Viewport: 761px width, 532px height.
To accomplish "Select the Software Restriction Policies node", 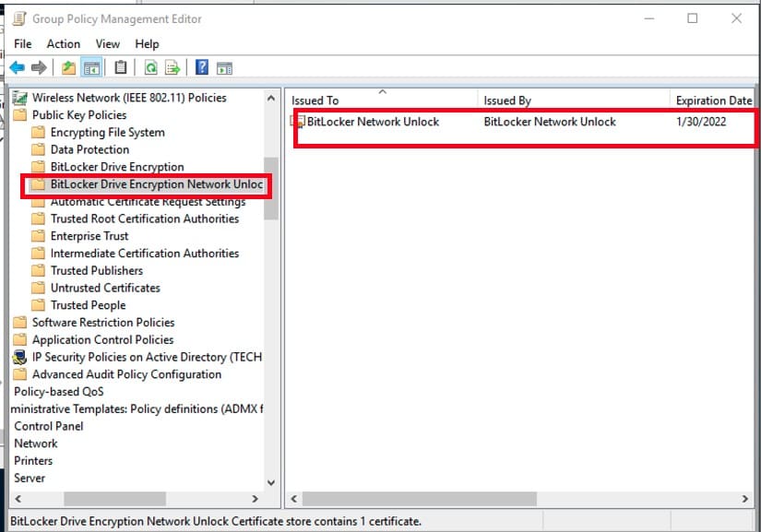I will [x=102, y=323].
